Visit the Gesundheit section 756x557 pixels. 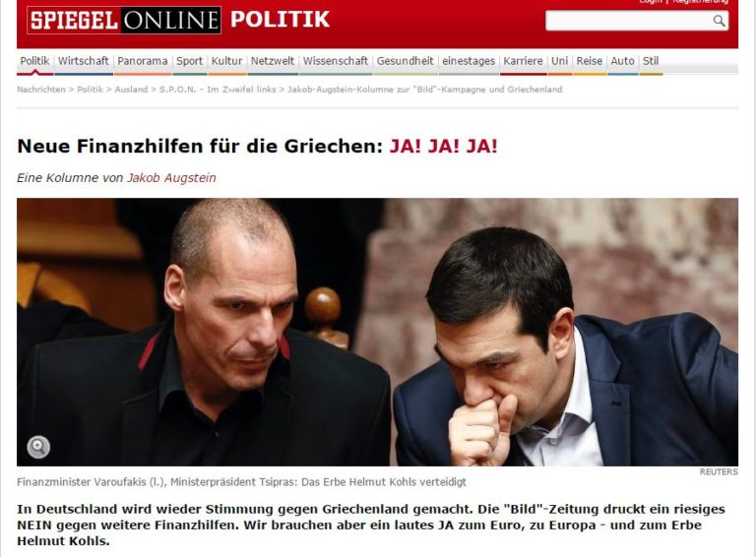tap(405, 61)
